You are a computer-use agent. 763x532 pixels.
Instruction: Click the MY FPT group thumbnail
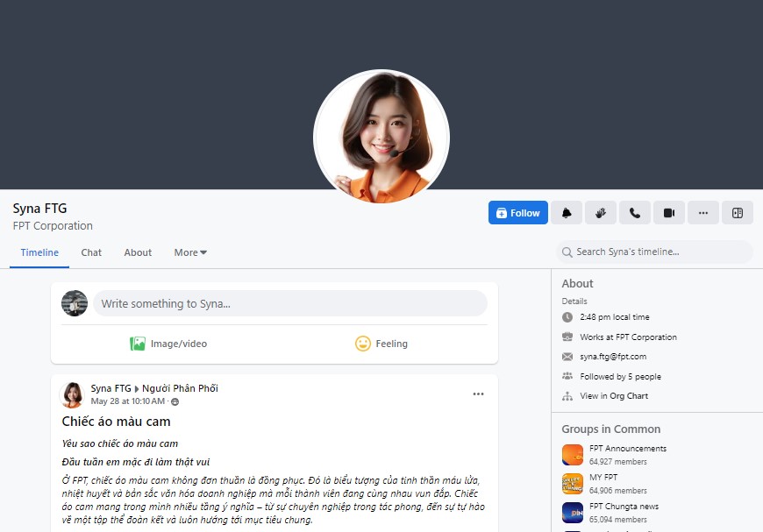coord(573,484)
